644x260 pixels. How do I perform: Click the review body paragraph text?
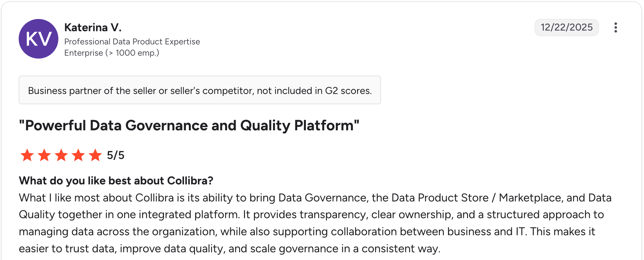pos(315,223)
